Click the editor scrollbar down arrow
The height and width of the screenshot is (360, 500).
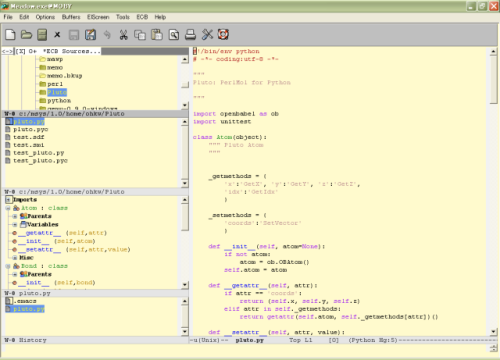[x=494, y=332]
